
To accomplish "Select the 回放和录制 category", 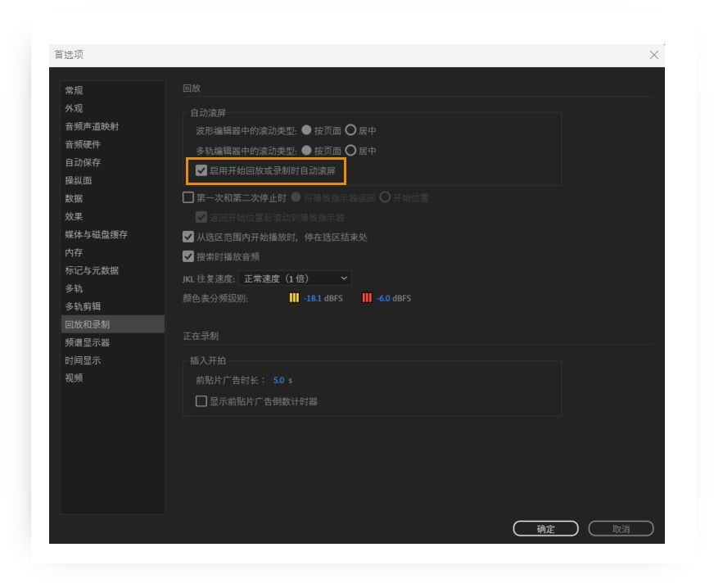I will (x=112, y=324).
